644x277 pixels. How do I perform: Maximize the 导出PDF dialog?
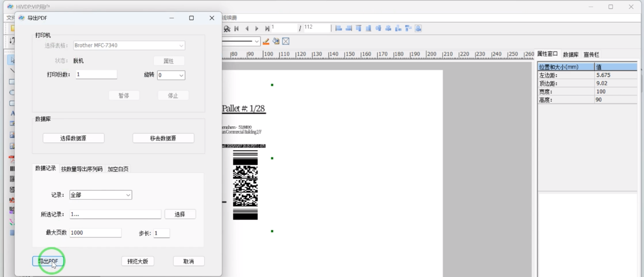191,18
